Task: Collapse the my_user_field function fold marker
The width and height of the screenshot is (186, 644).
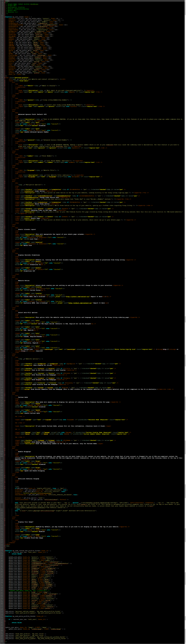Action: (5, 17)
